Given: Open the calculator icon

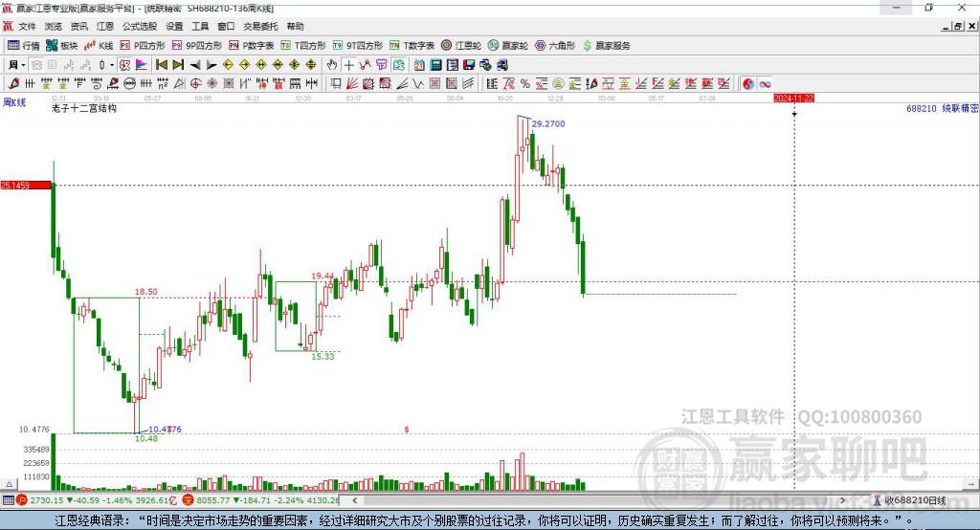Looking at the screenshot, I should (435, 64).
